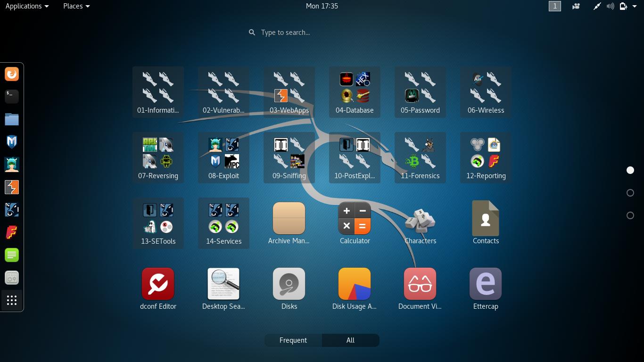
Task: Open the 12-Reporting folder
Action: pos(486,157)
